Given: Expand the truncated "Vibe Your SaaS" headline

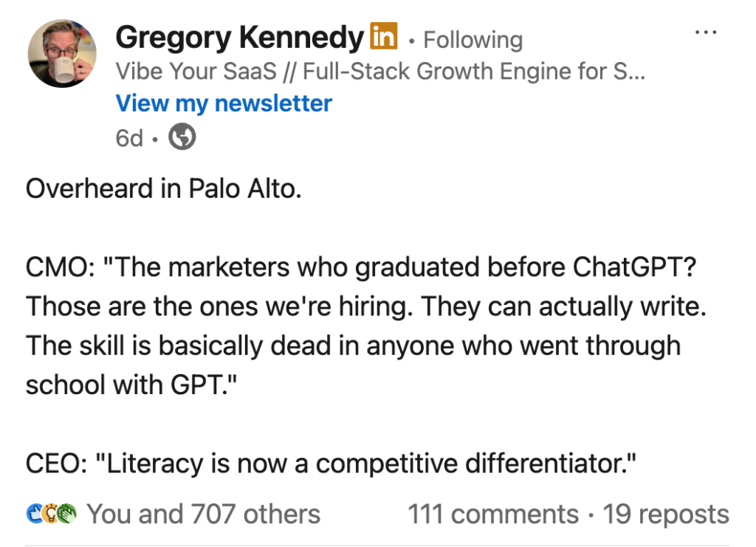Looking at the screenshot, I should coord(380,72).
